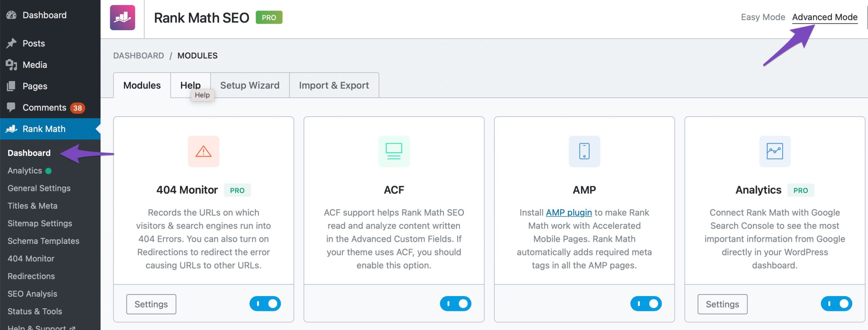The image size is (868, 330).
Task: Click the Rank Math sidebar menu icon
Action: click(11, 129)
